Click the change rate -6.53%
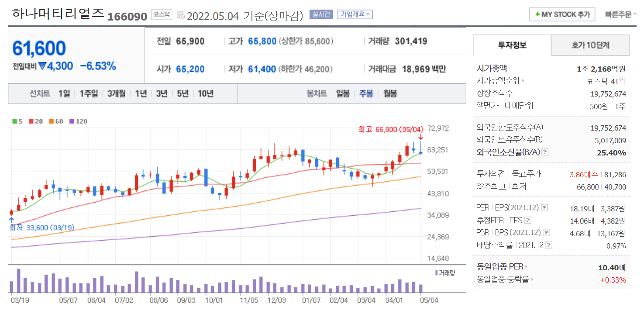644x314 pixels. point(98,66)
